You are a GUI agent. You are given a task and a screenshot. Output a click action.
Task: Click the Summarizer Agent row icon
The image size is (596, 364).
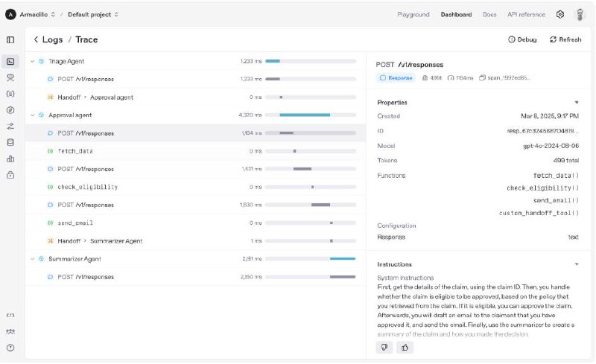(x=42, y=259)
